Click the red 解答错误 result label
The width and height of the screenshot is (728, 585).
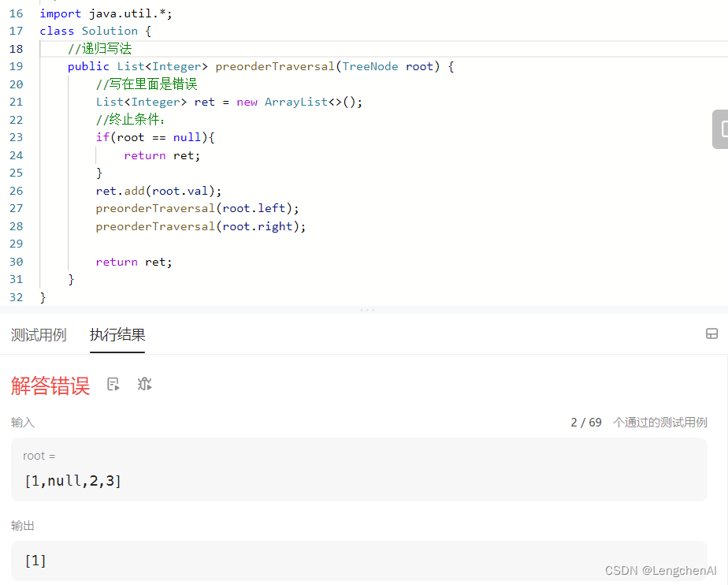(50, 384)
